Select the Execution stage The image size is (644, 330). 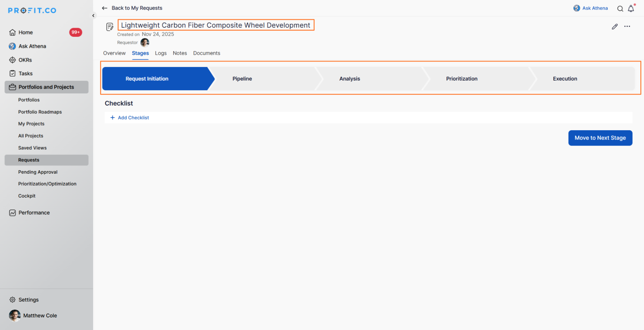[x=582, y=79]
